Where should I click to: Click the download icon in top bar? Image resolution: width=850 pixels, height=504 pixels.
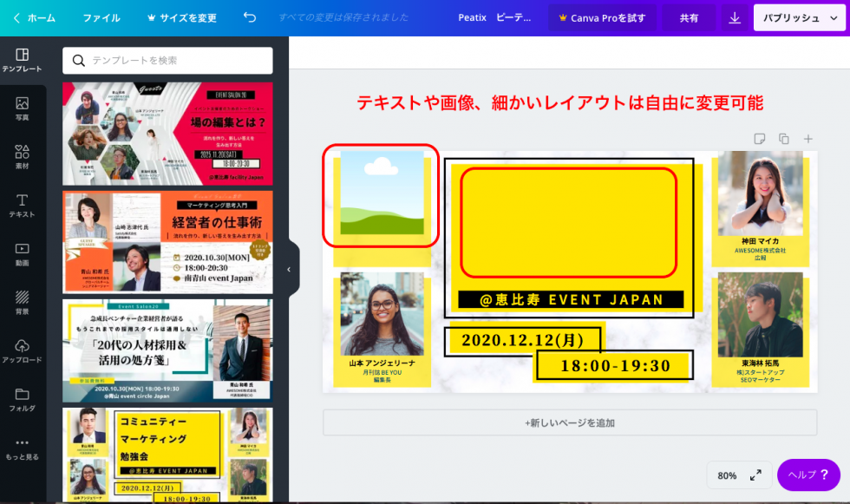(x=735, y=16)
